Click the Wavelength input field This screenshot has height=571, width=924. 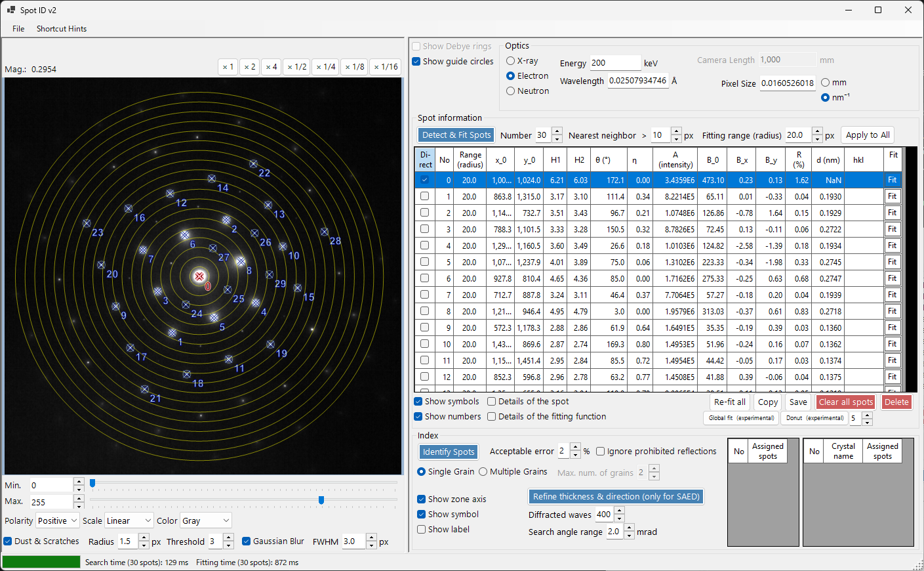[637, 81]
